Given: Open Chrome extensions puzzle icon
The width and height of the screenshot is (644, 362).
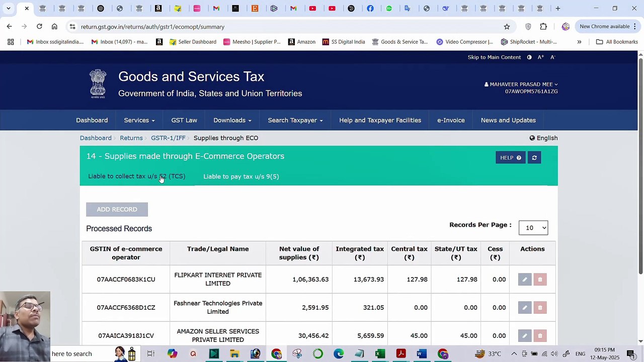Looking at the screenshot, I should [543, 27].
